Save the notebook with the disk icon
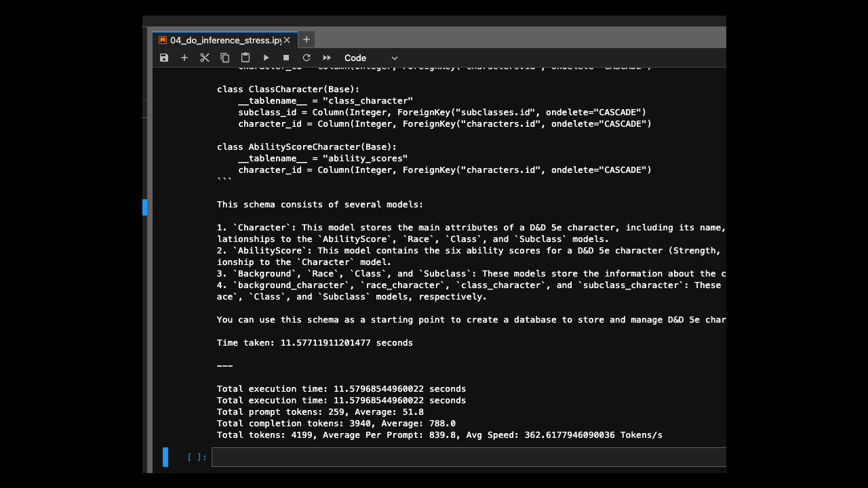The width and height of the screenshot is (868, 488). [x=164, y=58]
